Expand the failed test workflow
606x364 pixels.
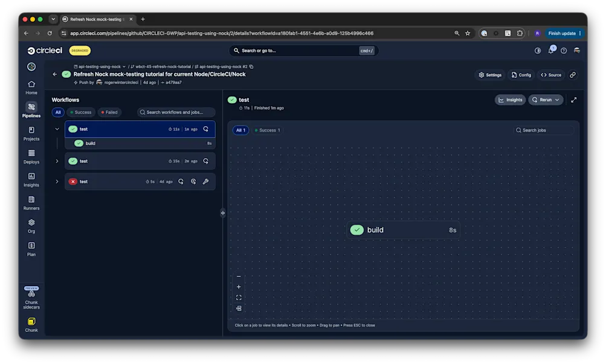click(57, 182)
